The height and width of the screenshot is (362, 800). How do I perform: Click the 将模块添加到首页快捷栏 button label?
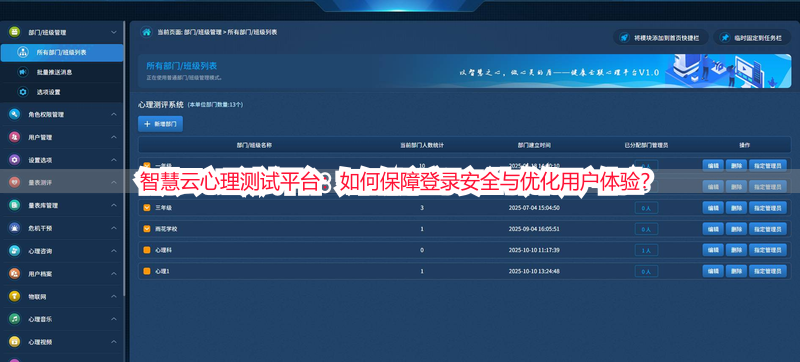[666, 38]
